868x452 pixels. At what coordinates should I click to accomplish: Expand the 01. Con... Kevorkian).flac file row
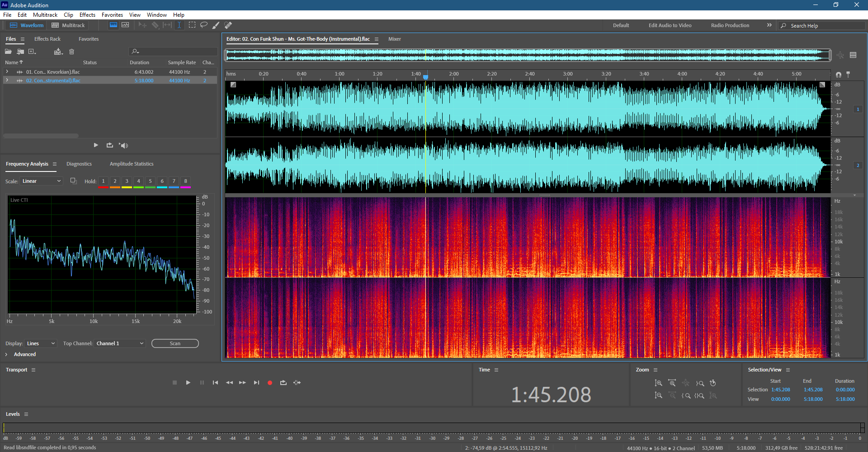tap(7, 72)
